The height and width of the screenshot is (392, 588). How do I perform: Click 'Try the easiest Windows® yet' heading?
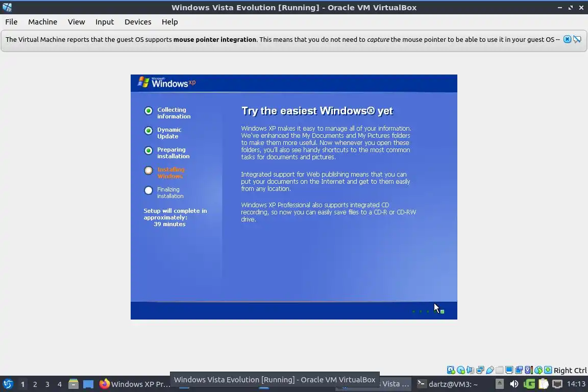point(317,111)
